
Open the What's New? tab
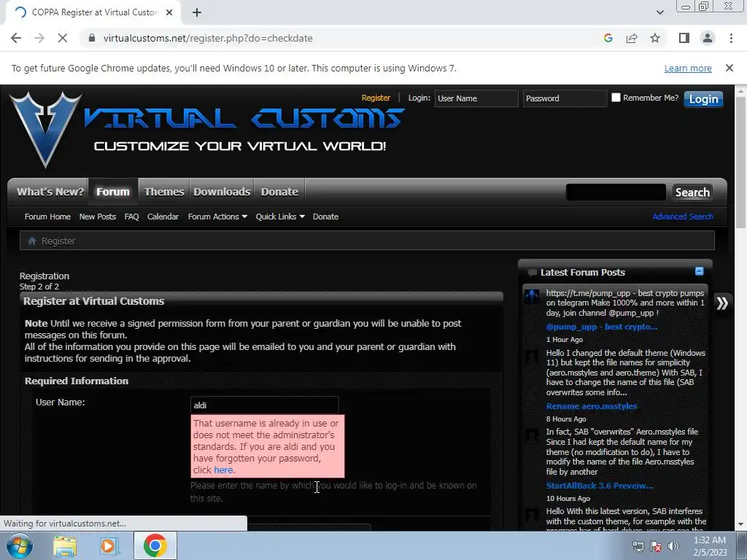click(x=50, y=192)
